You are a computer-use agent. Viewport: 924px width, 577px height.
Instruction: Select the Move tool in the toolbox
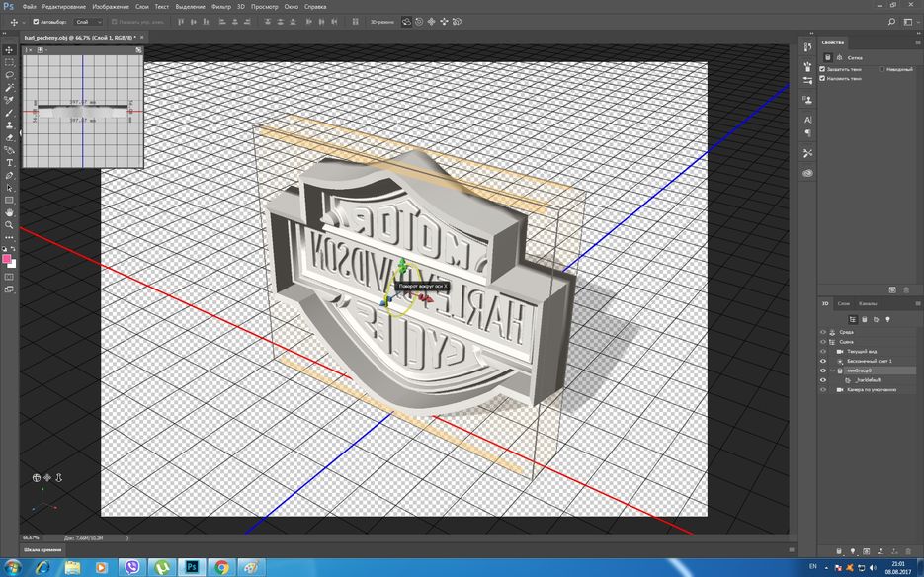[9, 49]
